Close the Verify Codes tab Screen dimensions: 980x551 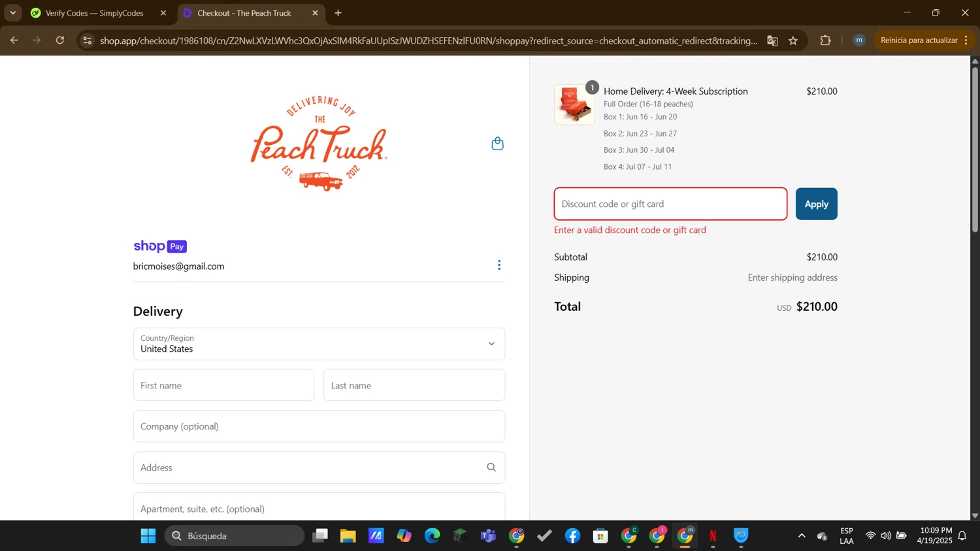pyautogui.click(x=163, y=13)
